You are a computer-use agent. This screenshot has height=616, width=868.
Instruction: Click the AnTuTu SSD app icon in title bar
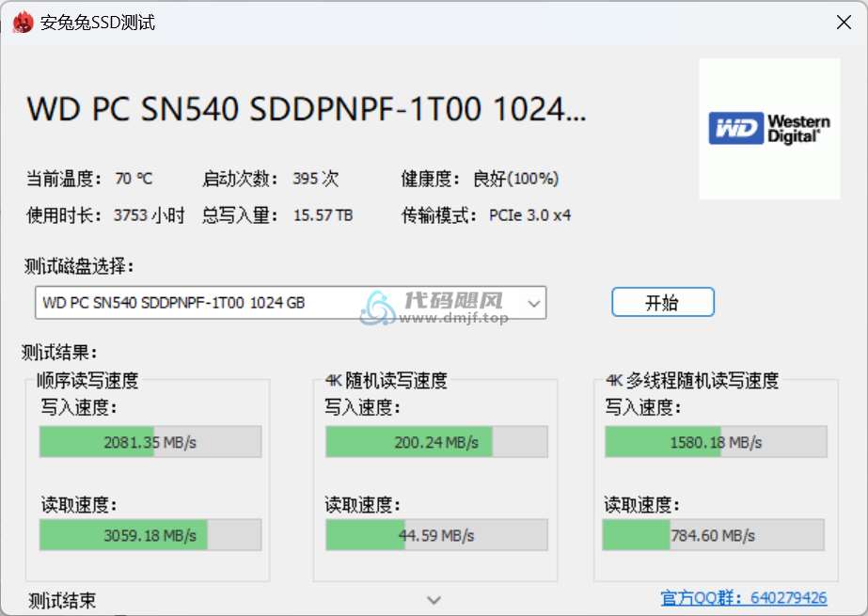(x=23, y=23)
